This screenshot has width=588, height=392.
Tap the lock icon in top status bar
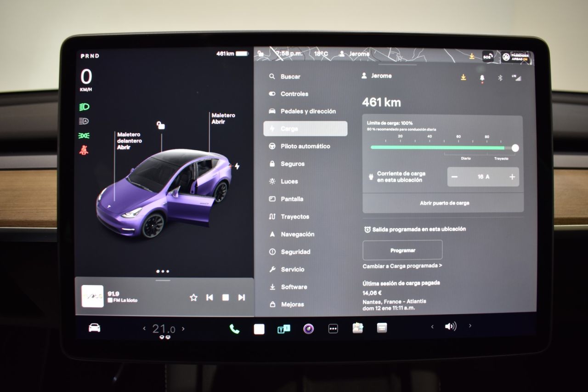(261, 54)
